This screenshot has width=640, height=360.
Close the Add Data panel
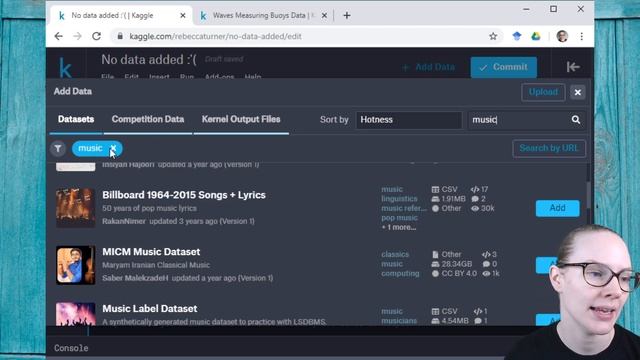(578, 92)
